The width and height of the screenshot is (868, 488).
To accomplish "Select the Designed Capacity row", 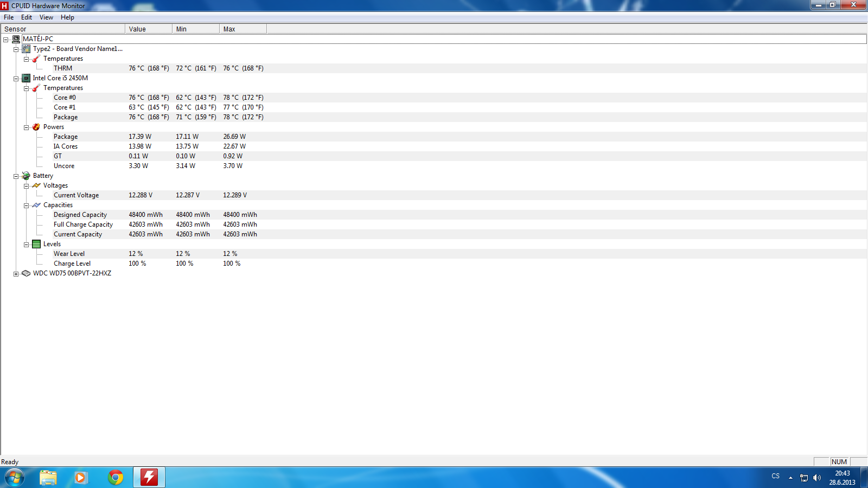I will click(434, 215).
